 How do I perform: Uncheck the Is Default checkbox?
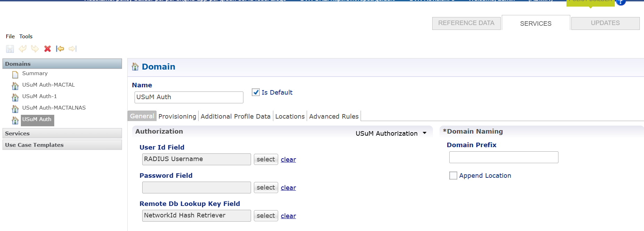pos(256,92)
